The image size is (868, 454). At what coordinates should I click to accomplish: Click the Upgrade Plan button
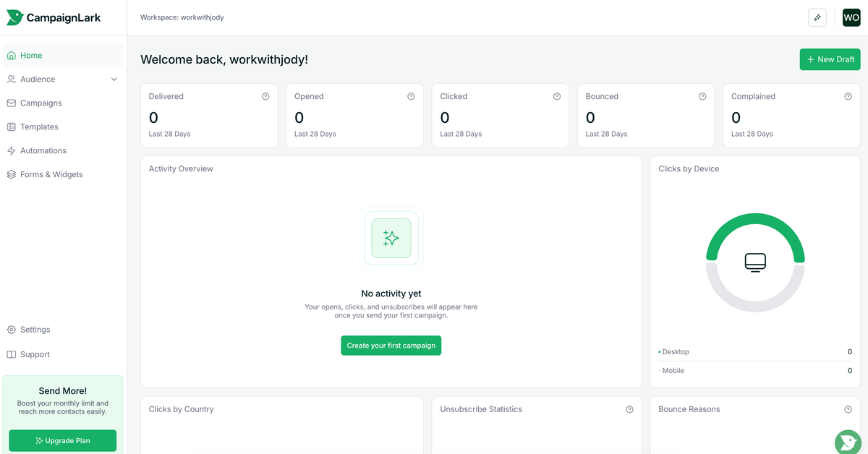62,440
